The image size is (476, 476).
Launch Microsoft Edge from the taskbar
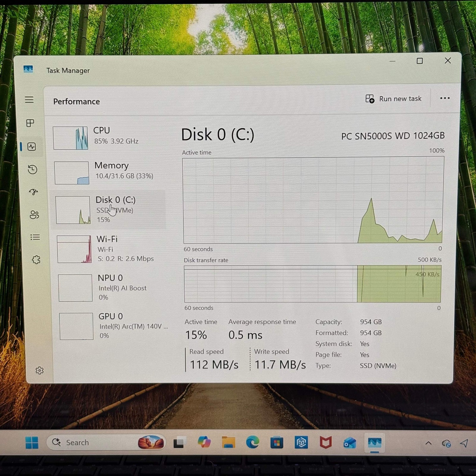(x=253, y=442)
